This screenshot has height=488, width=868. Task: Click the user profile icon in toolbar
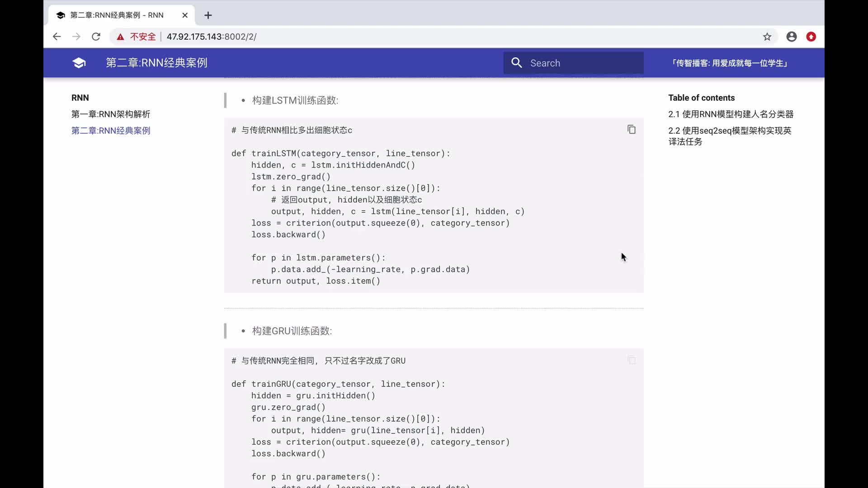pos(792,36)
